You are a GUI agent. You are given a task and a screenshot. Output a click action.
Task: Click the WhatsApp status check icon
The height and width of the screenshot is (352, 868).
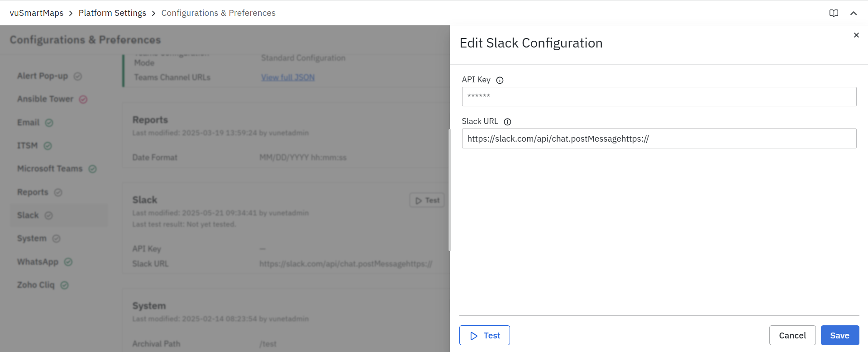click(68, 262)
